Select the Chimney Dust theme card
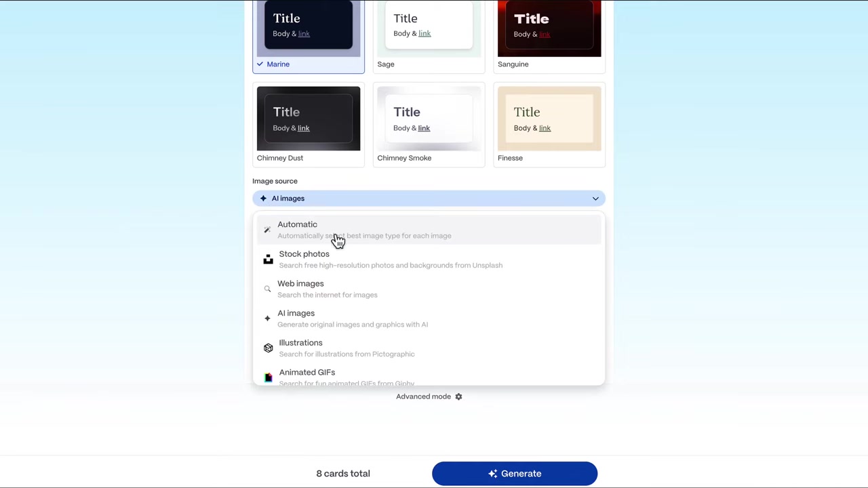Screen dimensions: 868x488 pyautogui.click(x=309, y=125)
